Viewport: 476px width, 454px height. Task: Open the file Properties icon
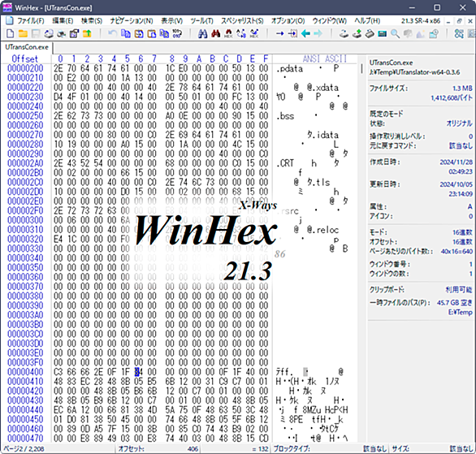coord(74,33)
